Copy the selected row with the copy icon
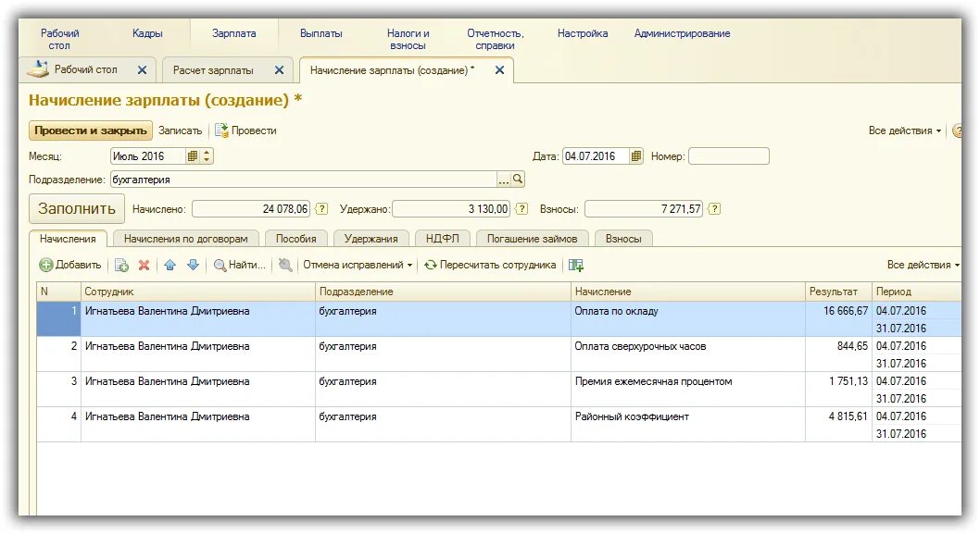 click(x=121, y=266)
